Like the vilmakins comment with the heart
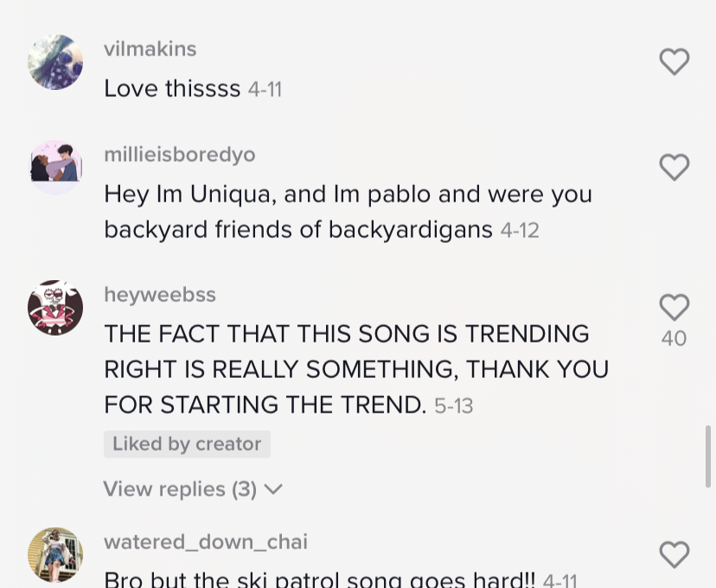Viewport: 716px width, 588px height. (674, 61)
